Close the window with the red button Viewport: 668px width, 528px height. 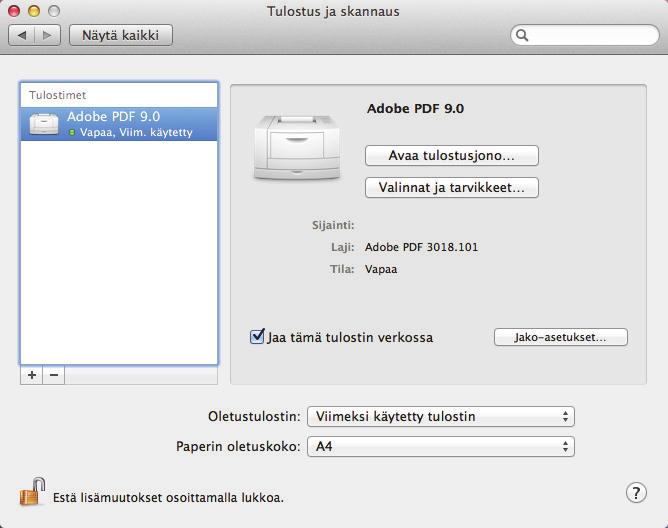(14, 11)
